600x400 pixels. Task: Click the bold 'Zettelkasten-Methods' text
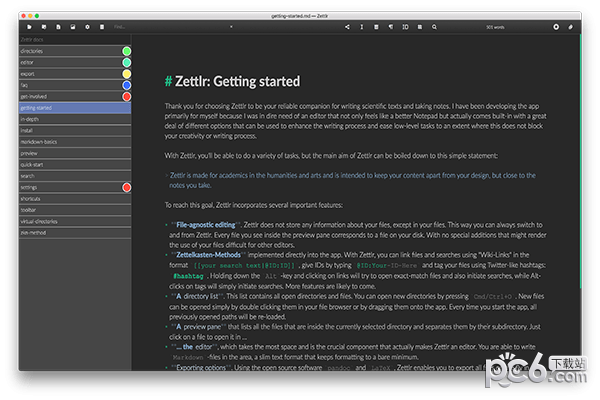click(209, 255)
